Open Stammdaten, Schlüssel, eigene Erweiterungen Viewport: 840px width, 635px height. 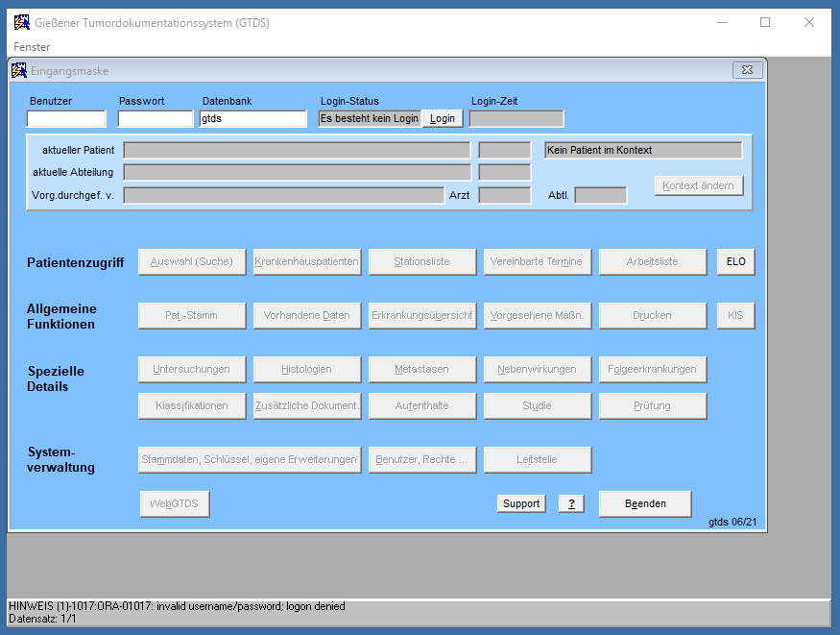pyautogui.click(x=250, y=460)
